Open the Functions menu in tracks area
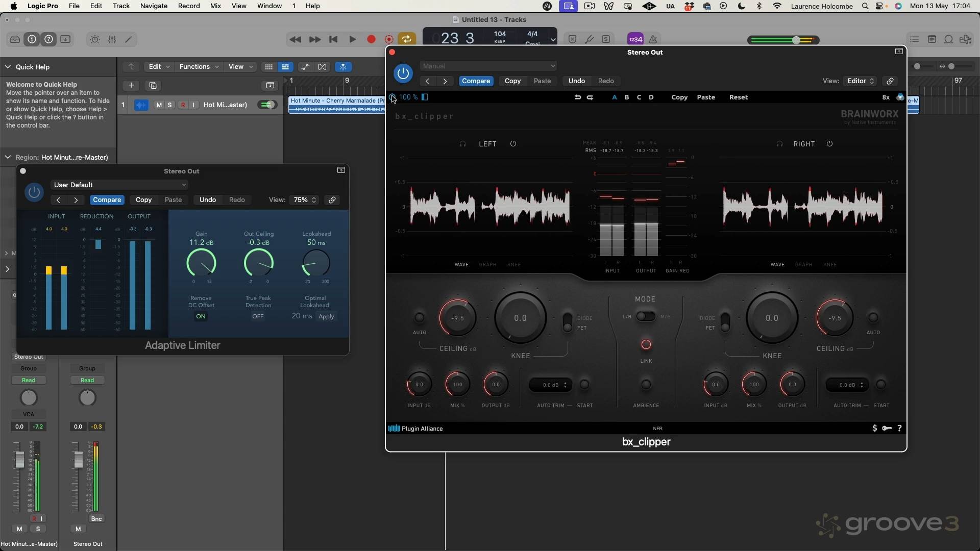 click(x=199, y=67)
